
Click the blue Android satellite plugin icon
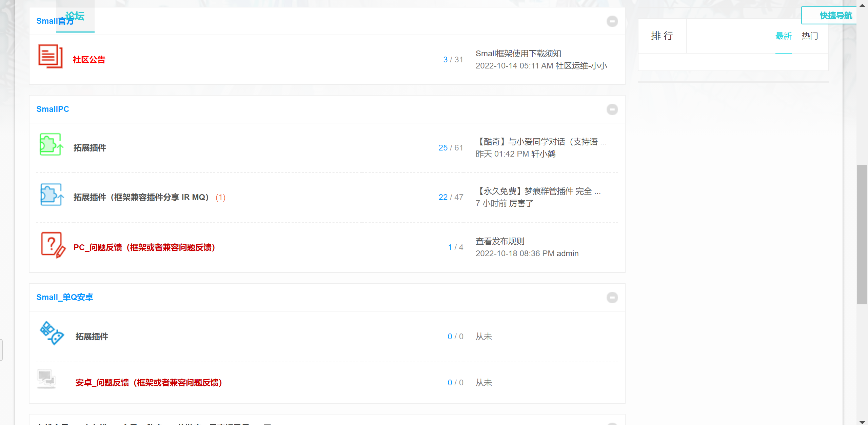click(x=52, y=333)
